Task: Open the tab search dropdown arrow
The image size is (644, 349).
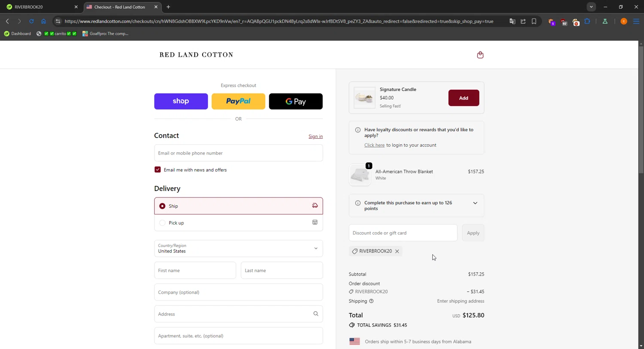Action: pos(591,7)
